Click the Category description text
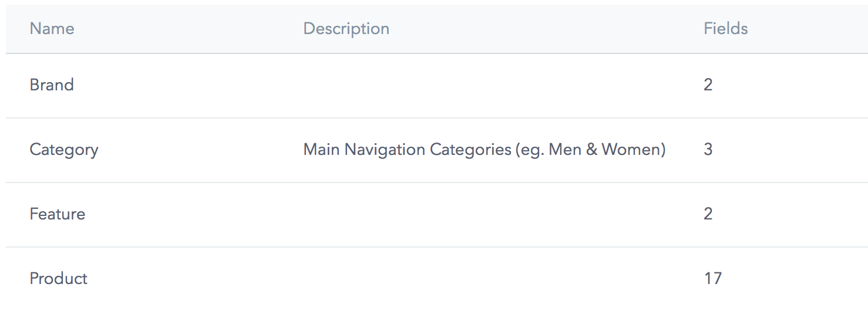 (484, 150)
